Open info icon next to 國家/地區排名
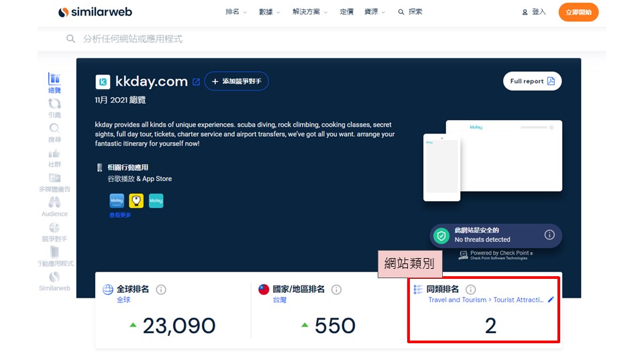644x362 pixels. pyautogui.click(x=336, y=290)
